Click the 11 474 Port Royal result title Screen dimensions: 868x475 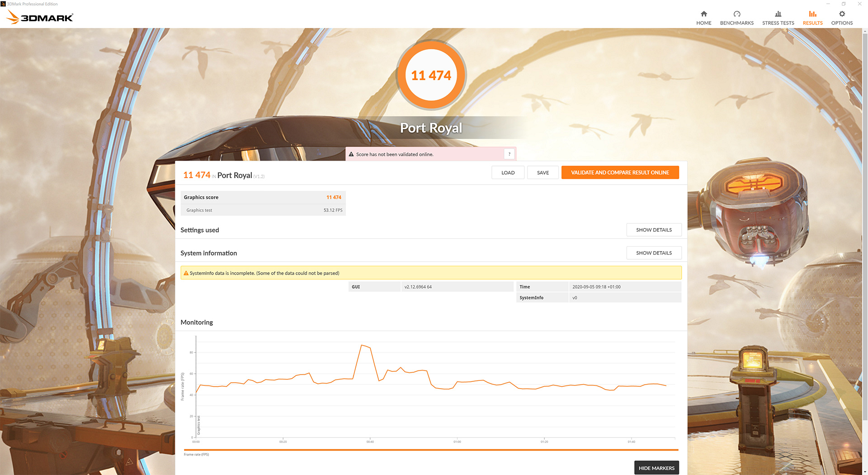click(224, 175)
